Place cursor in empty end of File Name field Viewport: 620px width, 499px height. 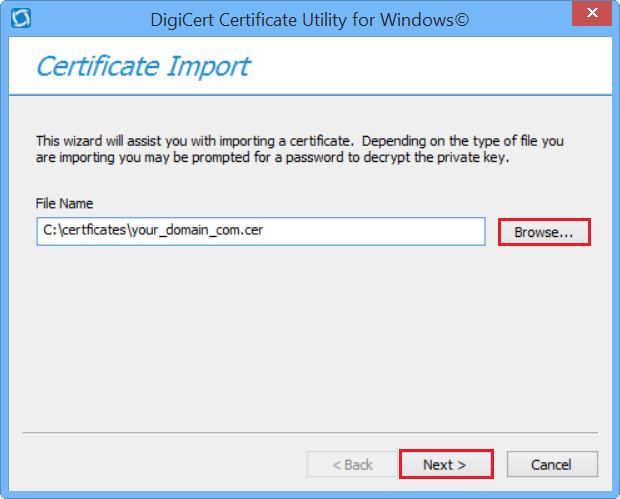[400, 232]
